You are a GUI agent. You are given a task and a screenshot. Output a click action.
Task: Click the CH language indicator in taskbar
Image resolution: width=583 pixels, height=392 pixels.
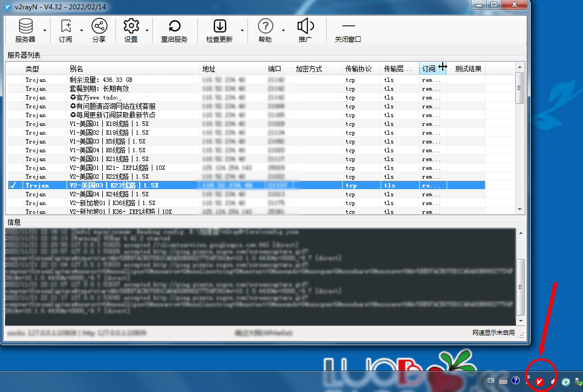point(491,381)
